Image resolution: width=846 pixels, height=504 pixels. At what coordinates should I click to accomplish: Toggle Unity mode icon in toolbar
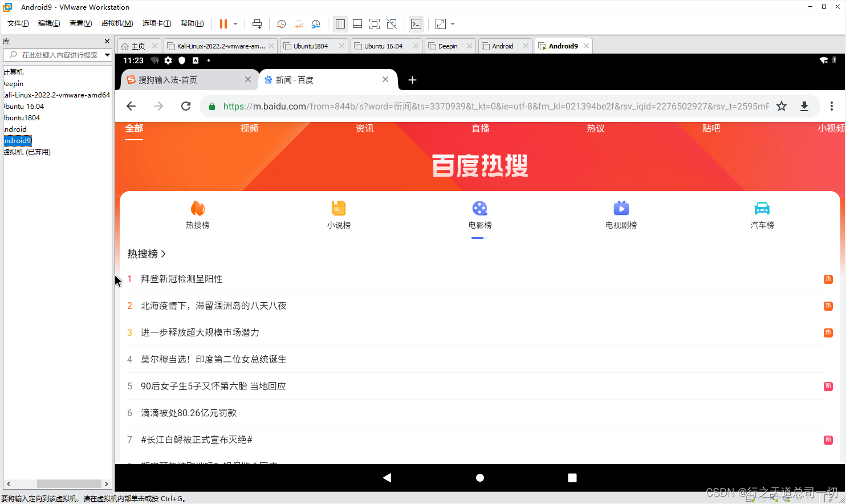(x=392, y=24)
